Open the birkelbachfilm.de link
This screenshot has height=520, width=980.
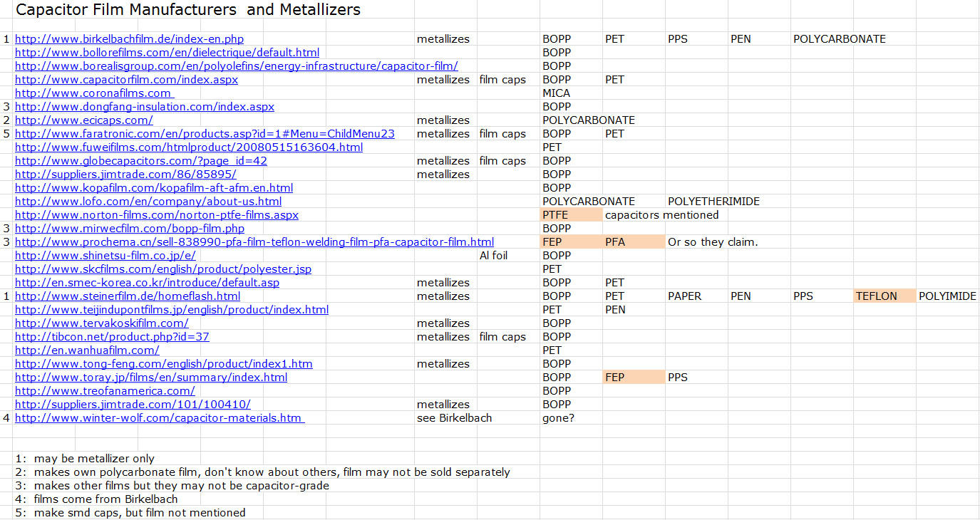[x=129, y=39]
